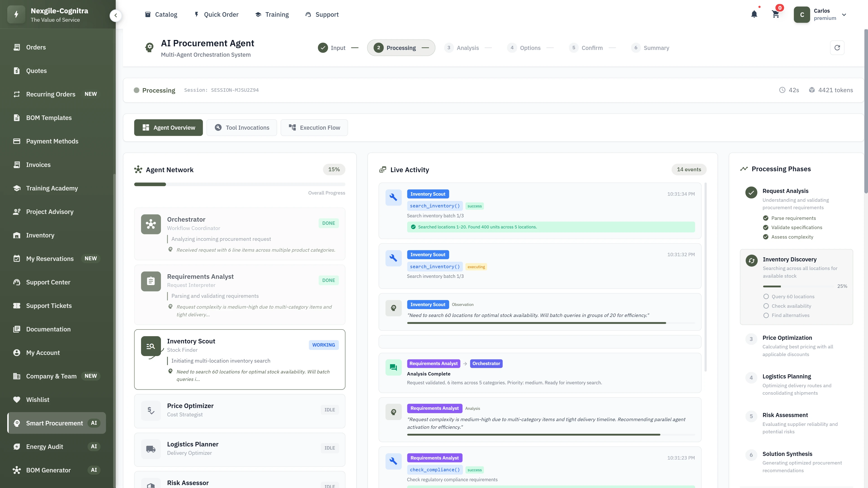Go to the Quick Order page

click(216, 14)
